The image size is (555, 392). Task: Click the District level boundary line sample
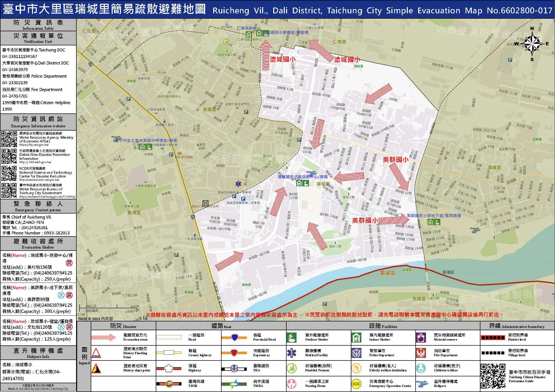click(493, 337)
